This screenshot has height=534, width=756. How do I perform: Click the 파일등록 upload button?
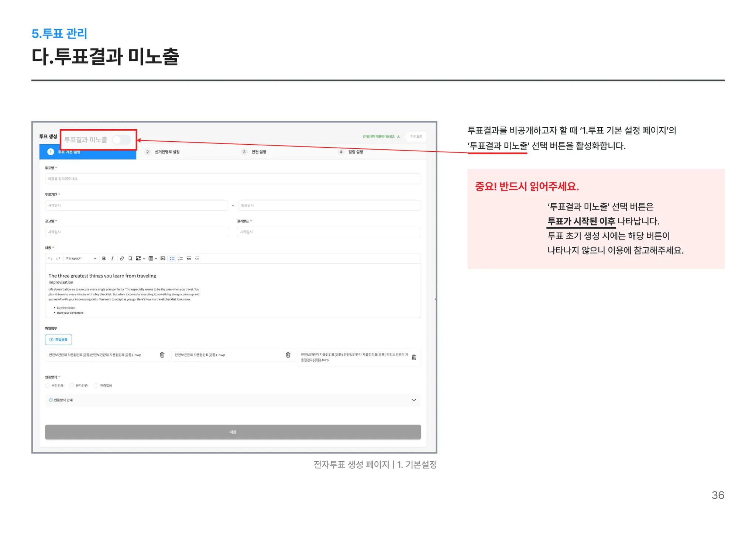coord(58,340)
